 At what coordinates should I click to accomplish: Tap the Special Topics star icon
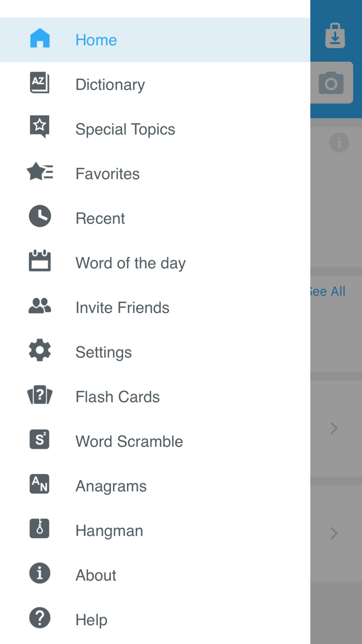tap(40, 128)
